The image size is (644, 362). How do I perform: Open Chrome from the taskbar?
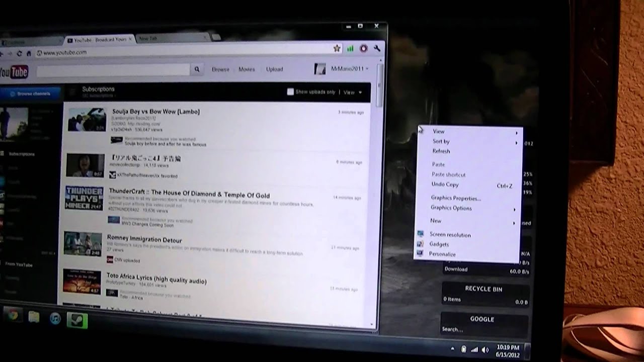tap(13, 316)
